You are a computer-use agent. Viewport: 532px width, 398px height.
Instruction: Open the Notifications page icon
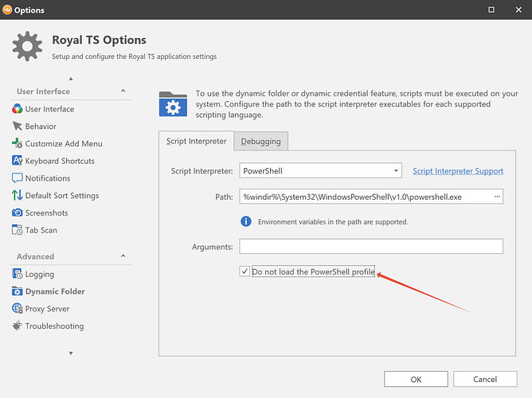click(x=18, y=178)
